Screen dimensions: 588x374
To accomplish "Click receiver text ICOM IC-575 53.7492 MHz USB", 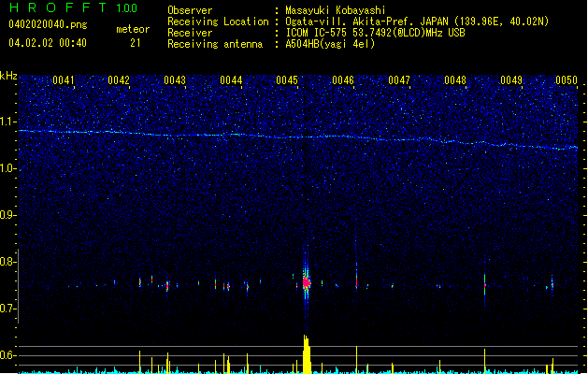I will click(375, 33).
